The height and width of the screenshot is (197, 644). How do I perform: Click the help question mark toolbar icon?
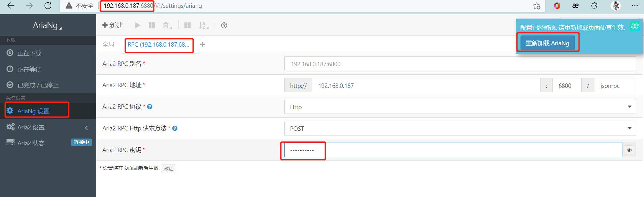tap(224, 25)
